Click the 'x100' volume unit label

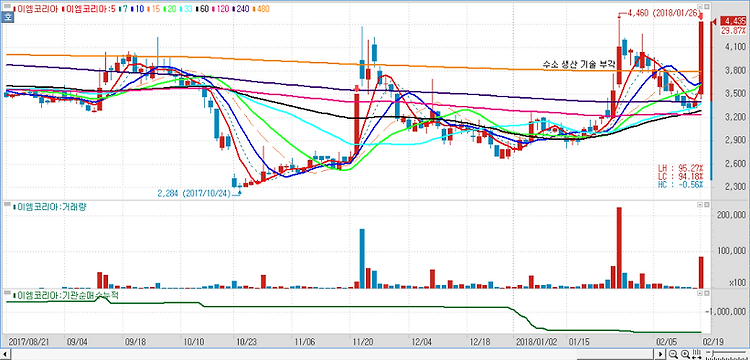(x=737, y=284)
